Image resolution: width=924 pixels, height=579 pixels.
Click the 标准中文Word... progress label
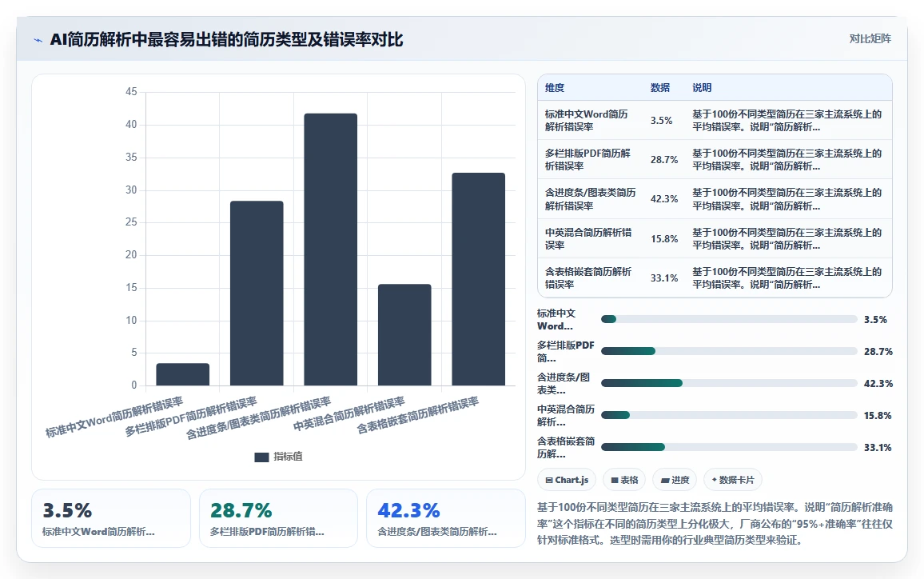[556, 320]
